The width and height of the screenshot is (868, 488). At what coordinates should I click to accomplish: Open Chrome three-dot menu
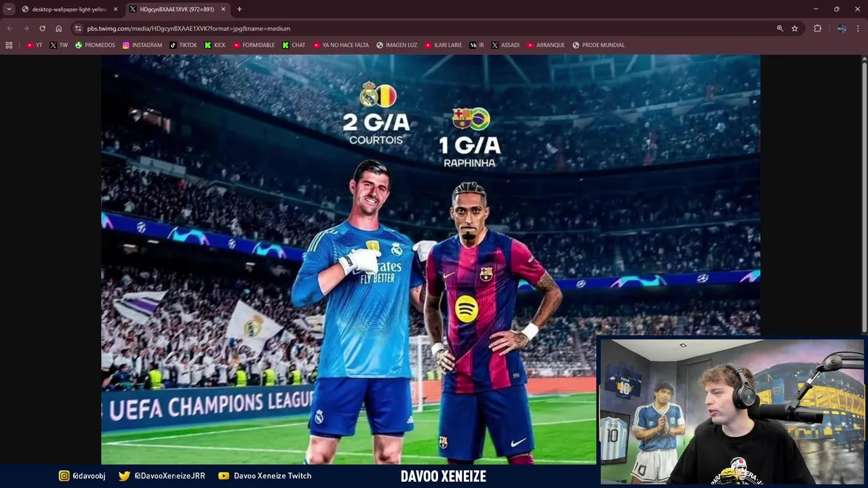tap(859, 28)
